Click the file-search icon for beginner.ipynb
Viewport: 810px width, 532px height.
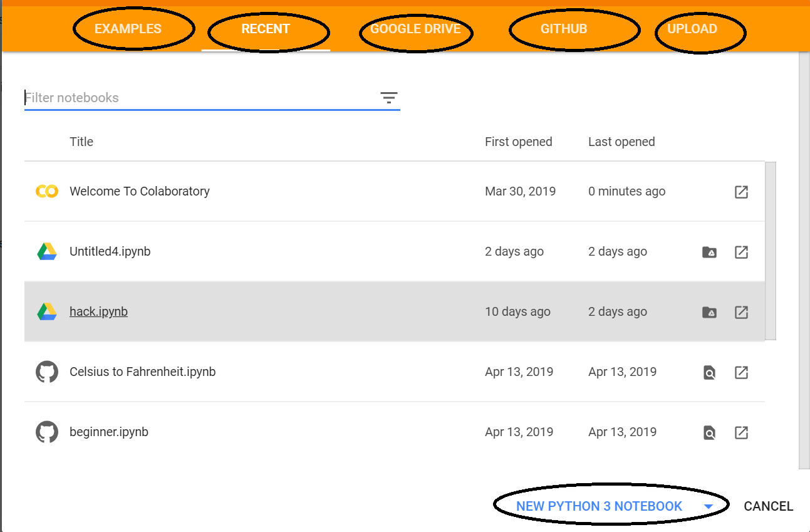[709, 433]
